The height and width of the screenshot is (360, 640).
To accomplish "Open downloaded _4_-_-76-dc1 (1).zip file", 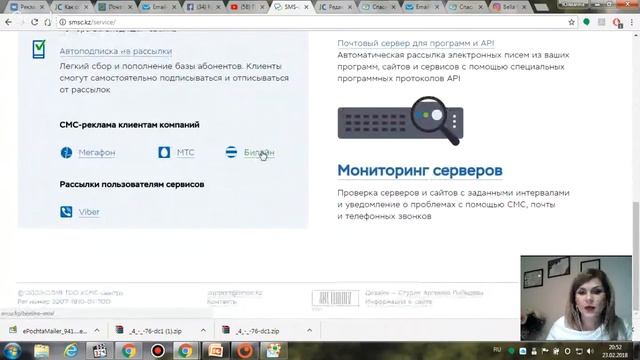I will point(149,331).
